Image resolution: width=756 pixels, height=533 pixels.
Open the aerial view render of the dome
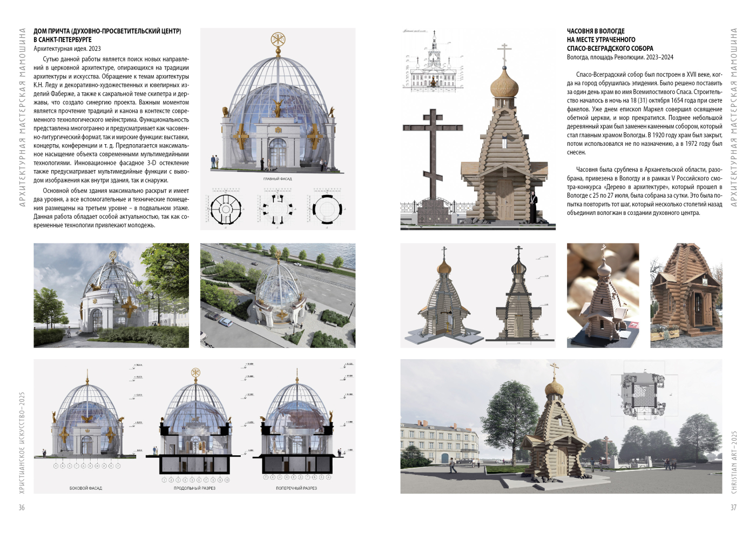(x=278, y=295)
